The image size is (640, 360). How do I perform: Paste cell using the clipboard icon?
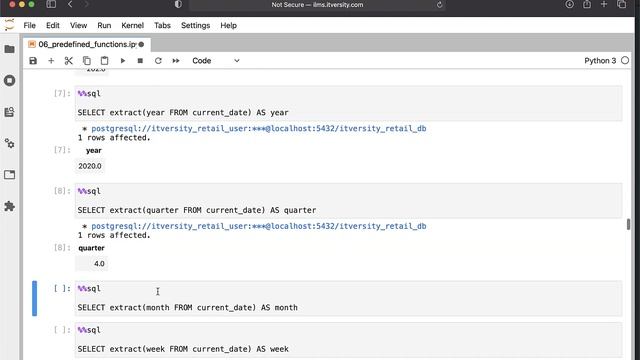104,61
